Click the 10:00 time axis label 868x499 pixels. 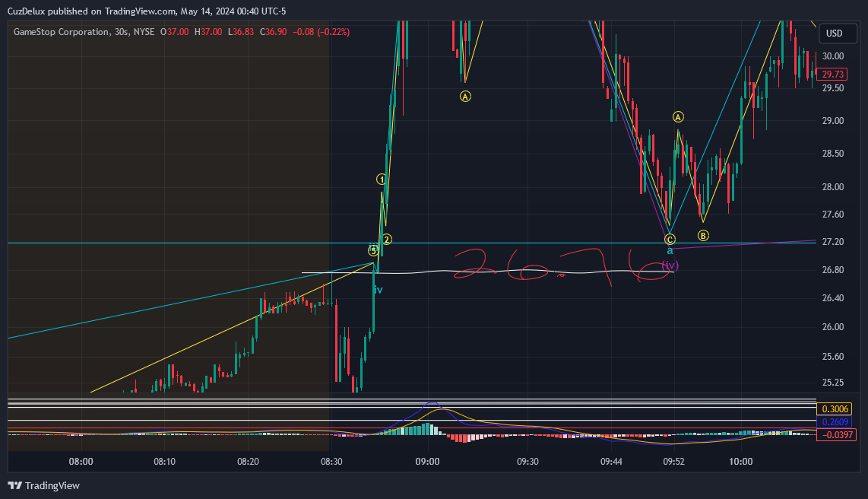740,462
